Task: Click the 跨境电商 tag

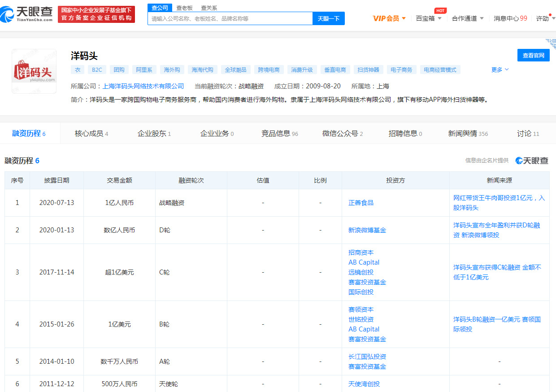Action: click(x=269, y=70)
